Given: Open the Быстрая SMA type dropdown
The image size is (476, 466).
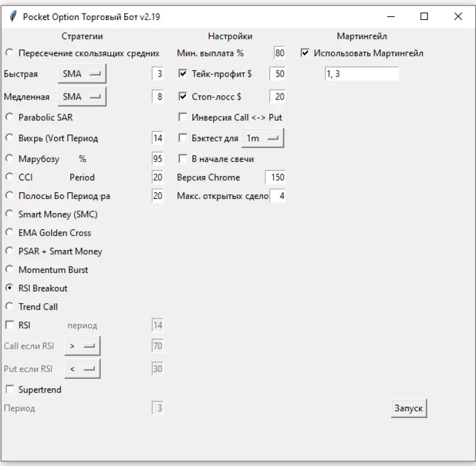Looking at the screenshot, I should click(x=82, y=74).
